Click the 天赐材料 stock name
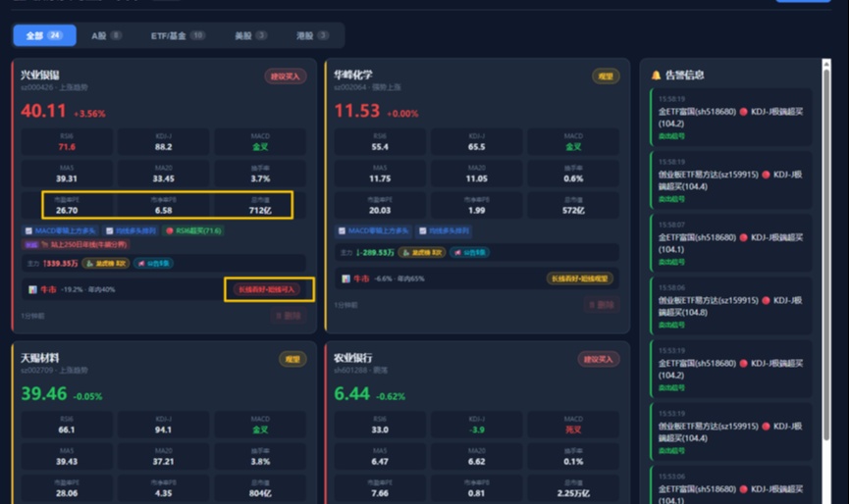 [40, 358]
